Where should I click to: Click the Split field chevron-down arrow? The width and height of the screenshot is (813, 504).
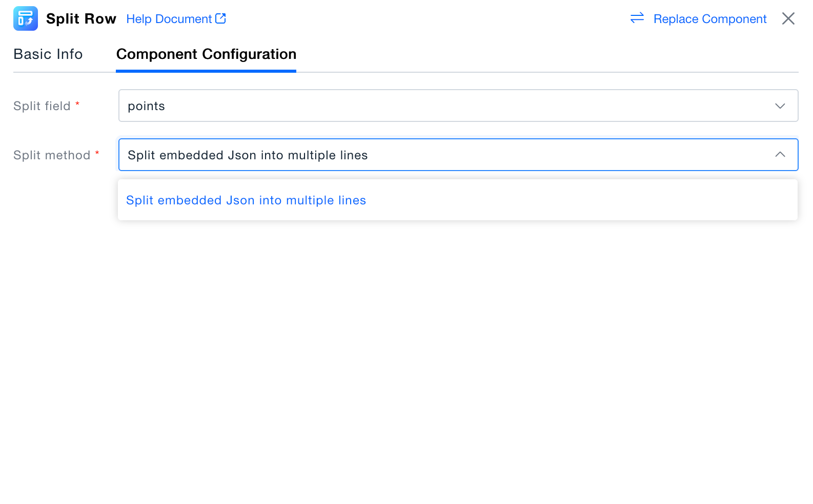tap(780, 106)
